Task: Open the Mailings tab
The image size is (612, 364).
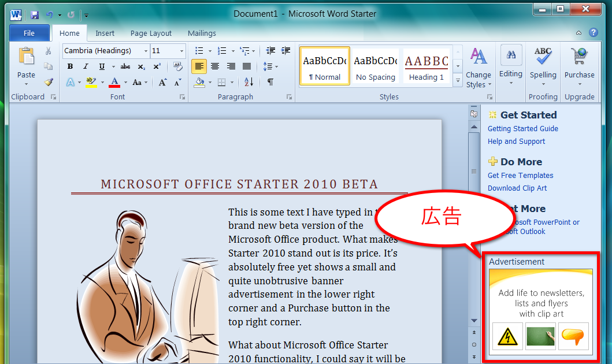Action: pyautogui.click(x=202, y=33)
